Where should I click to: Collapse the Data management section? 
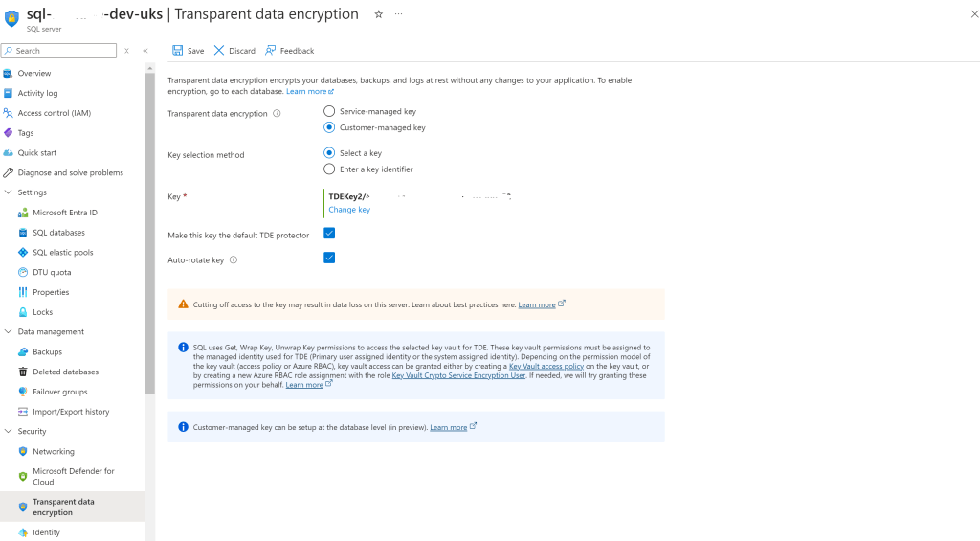pyautogui.click(x=8, y=332)
